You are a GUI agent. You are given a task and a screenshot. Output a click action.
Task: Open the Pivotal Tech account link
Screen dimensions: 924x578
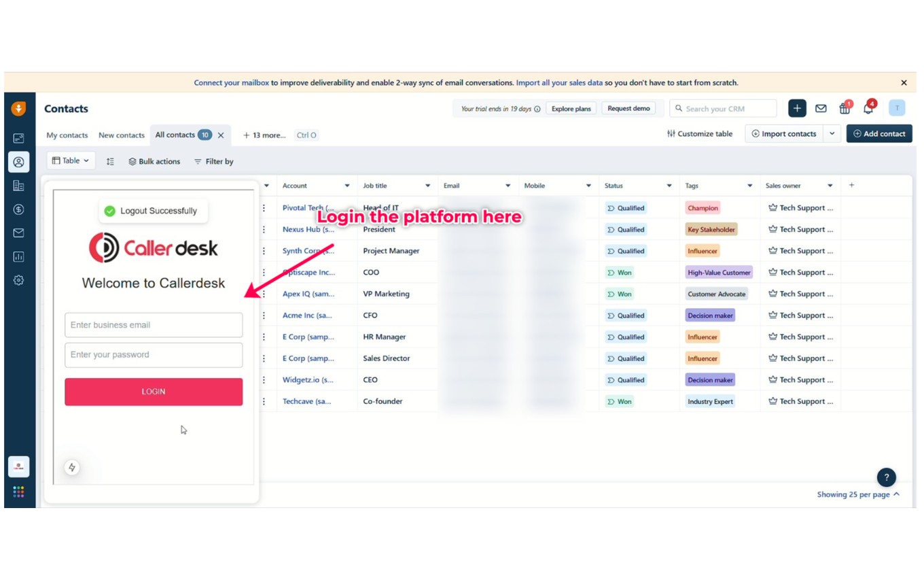[308, 208]
